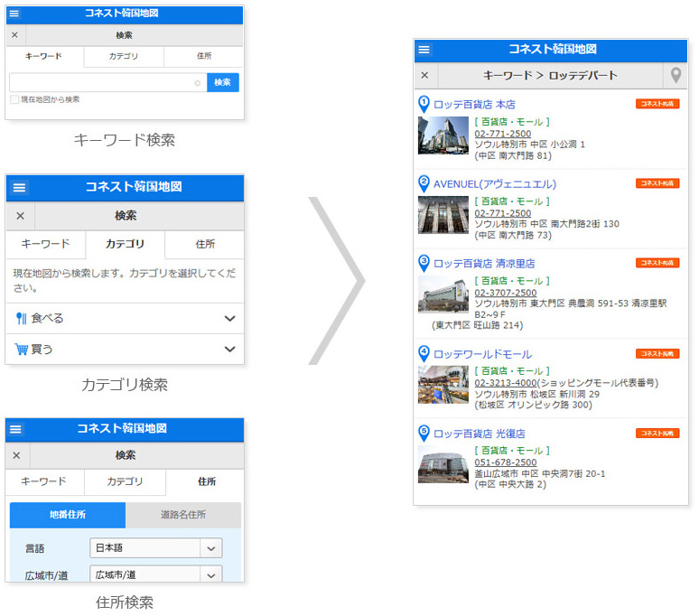Viewport: 699px width, 616px height.
Task: Click number 5 marker beside 光復店
Action: tap(424, 433)
